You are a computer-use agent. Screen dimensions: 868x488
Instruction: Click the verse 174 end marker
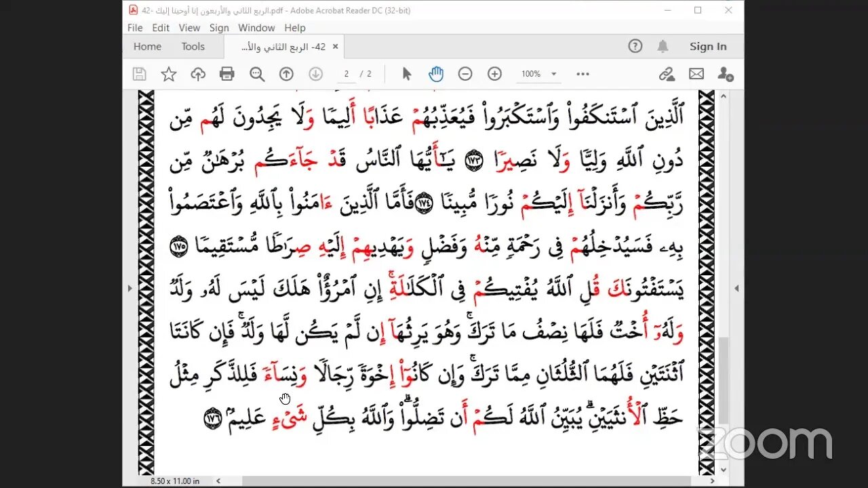pyautogui.click(x=424, y=205)
